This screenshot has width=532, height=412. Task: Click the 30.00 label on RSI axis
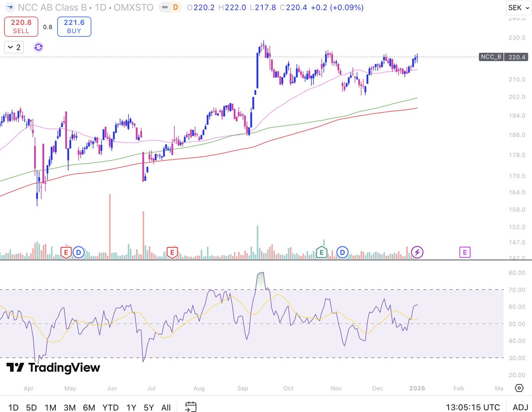click(517, 358)
